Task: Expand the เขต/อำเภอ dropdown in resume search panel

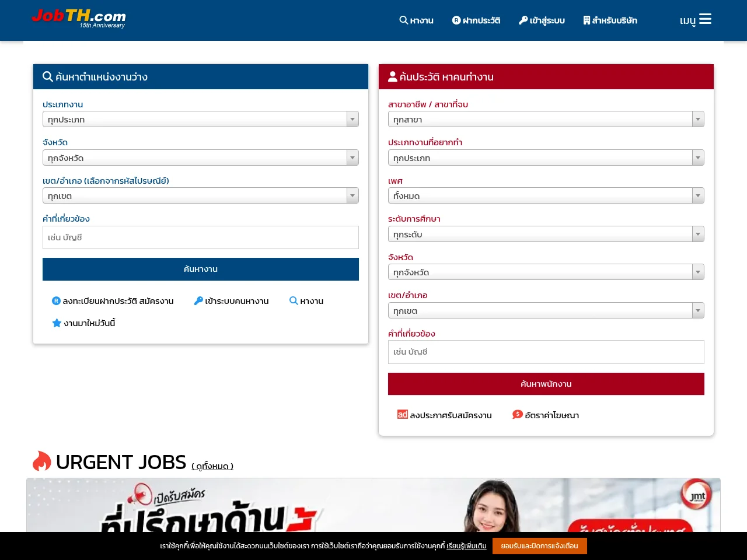Action: point(546,310)
